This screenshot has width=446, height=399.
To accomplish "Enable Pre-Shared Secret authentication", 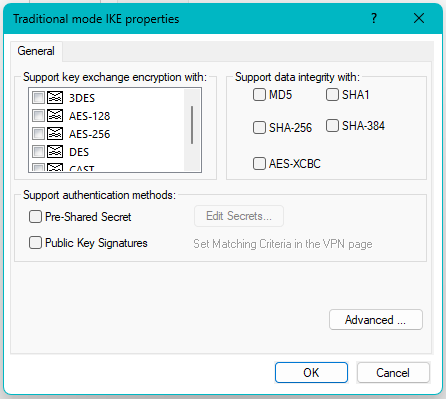I will click(35, 217).
